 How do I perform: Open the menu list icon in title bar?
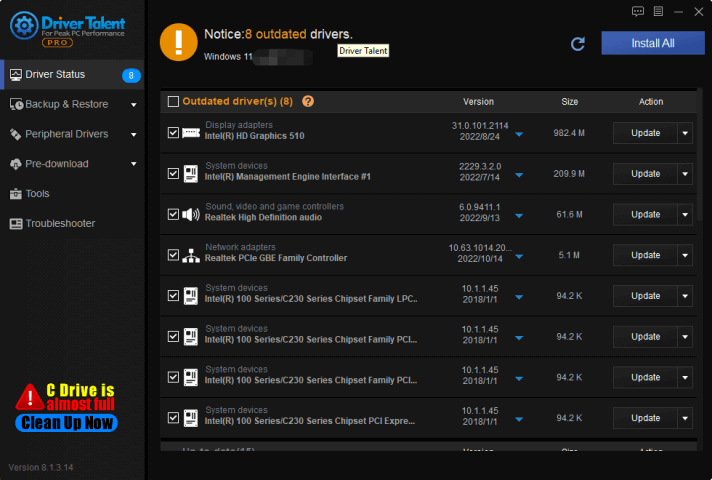(658, 11)
